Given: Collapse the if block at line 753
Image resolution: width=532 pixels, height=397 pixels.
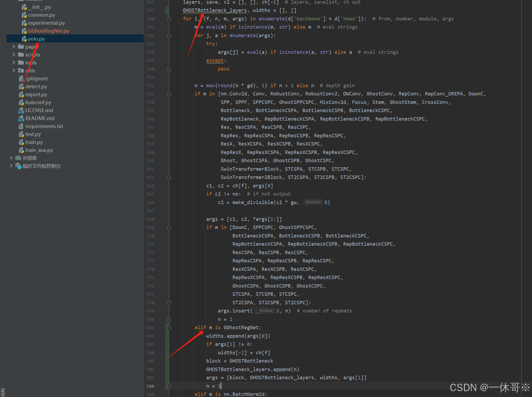Looking at the screenshot, I should tap(169, 94).
